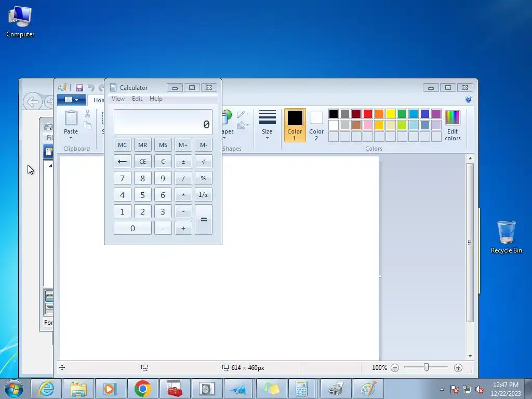The image size is (532, 399).
Task: Open the Recycle Bin desktop icon
Action: point(506,237)
